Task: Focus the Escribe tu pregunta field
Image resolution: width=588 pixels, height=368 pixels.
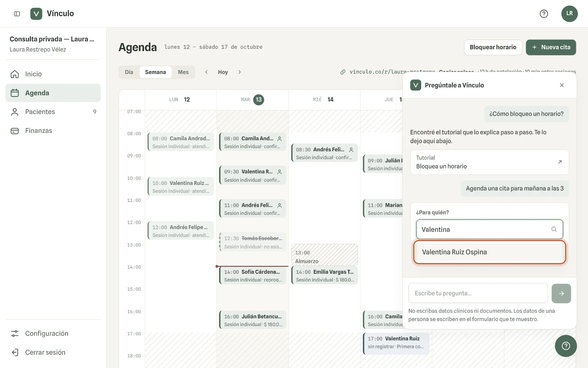Action: point(478,293)
